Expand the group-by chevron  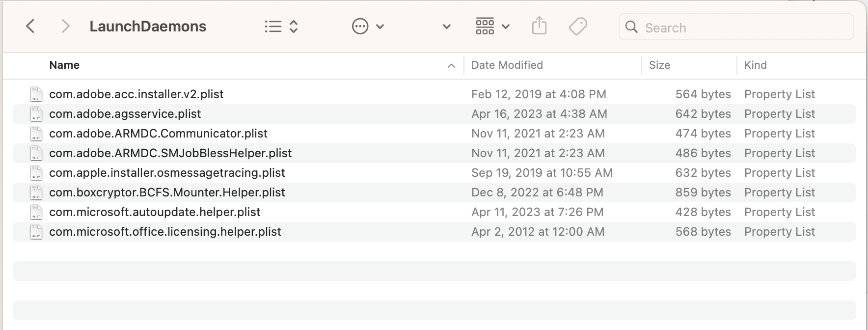(x=506, y=27)
